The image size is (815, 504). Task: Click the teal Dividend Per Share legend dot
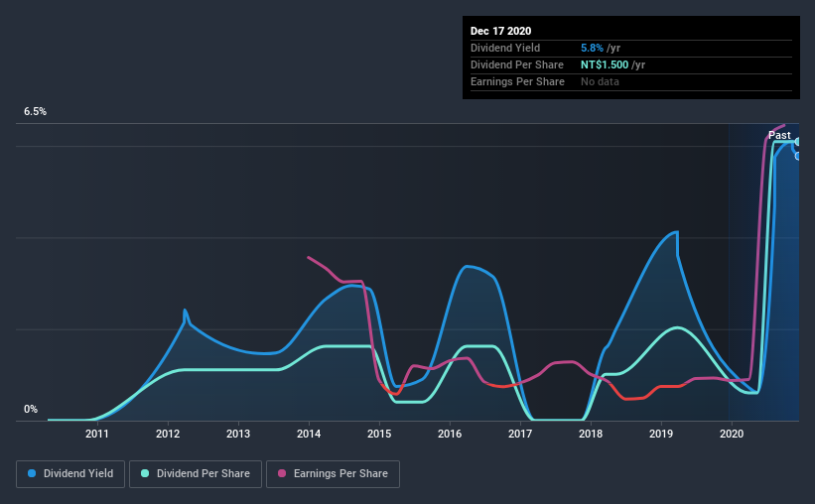(x=145, y=473)
